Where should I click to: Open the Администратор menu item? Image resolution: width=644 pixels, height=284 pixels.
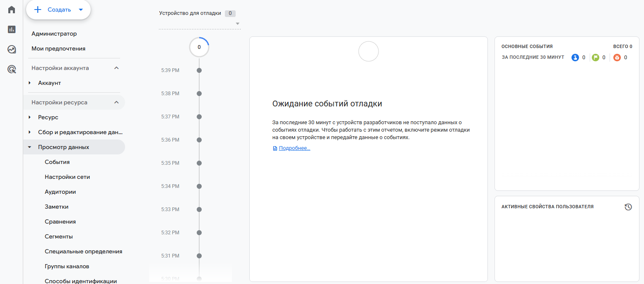(x=54, y=34)
